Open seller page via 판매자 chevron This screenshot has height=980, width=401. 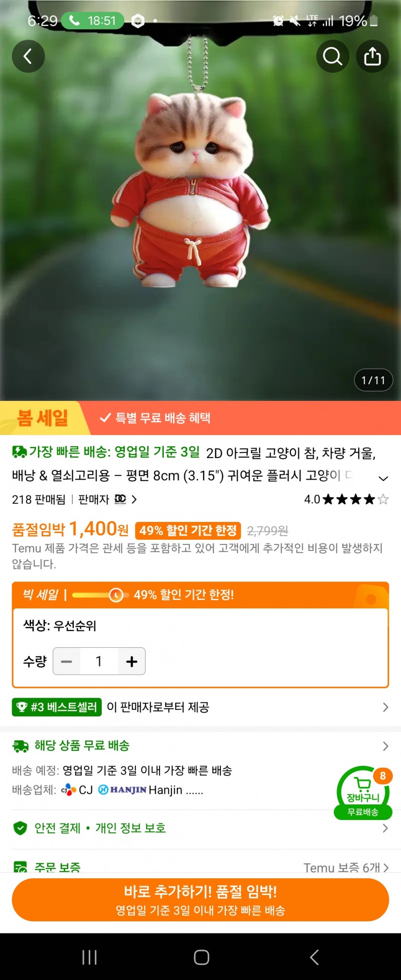134,499
